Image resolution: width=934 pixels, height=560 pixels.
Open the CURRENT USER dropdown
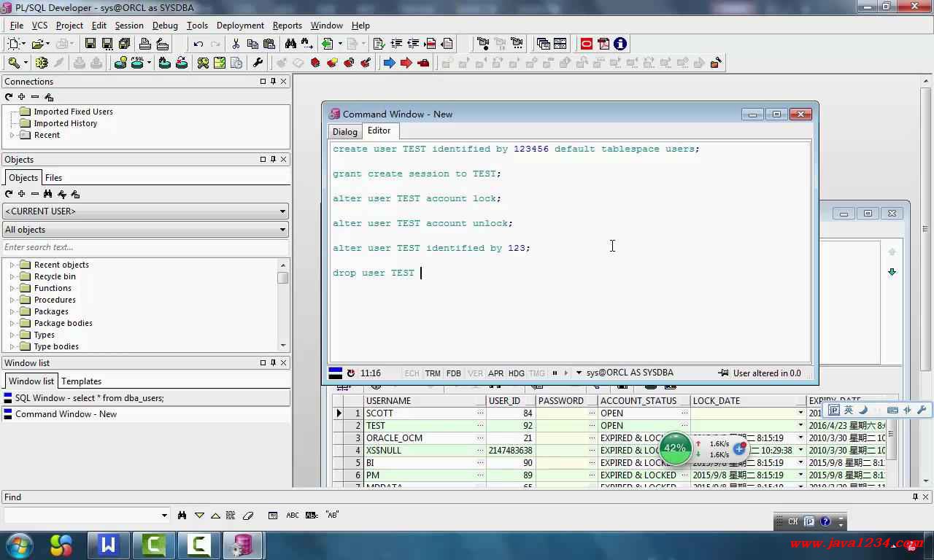282,211
